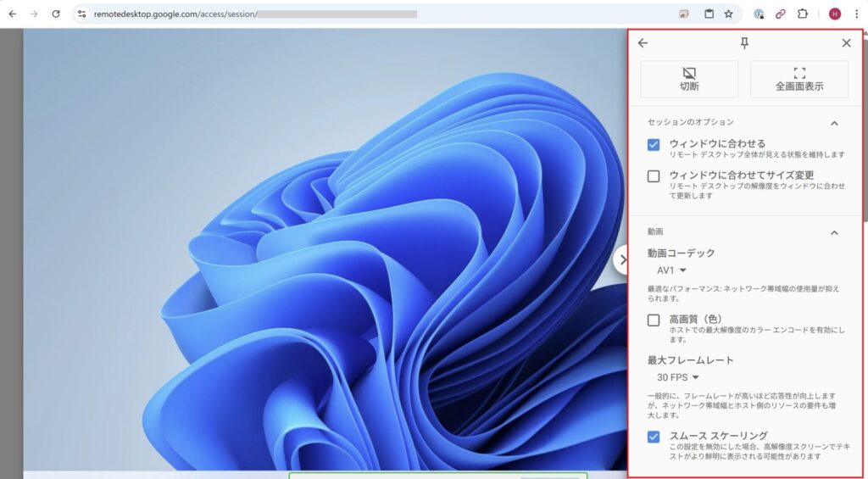This screenshot has height=479, width=868.
Task: Click 最大フレームレート label text
Action: (x=690, y=360)
